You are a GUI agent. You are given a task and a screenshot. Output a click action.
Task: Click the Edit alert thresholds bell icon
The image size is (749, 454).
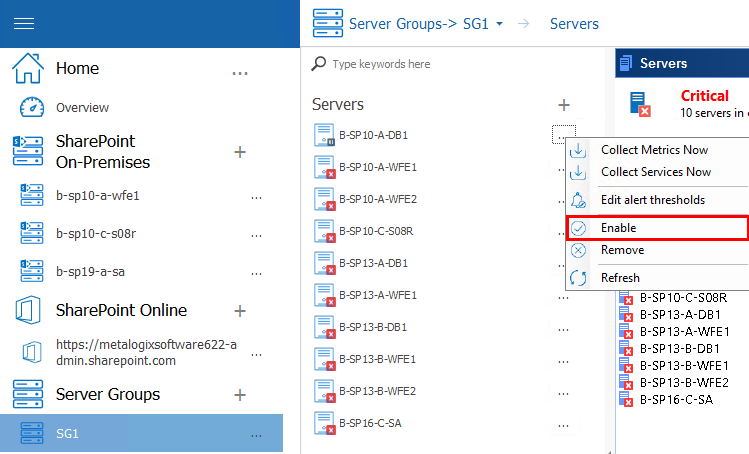coord(578,200)
